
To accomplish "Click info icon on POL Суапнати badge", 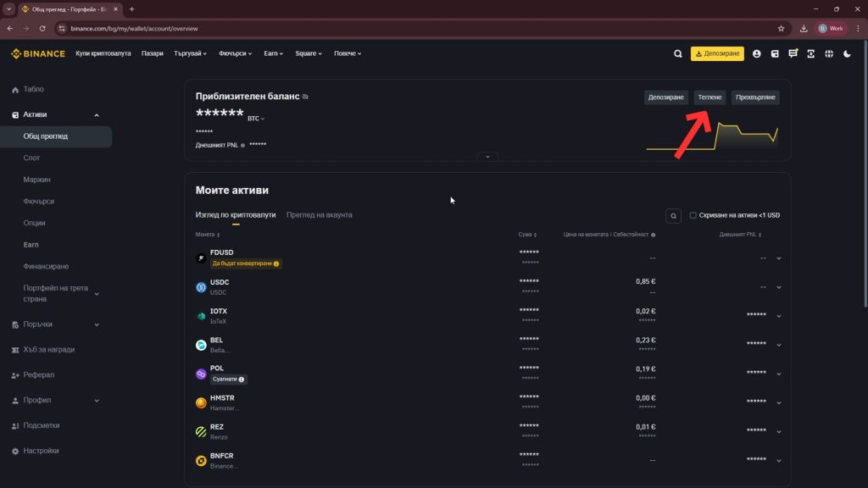I will pos(242,380).
